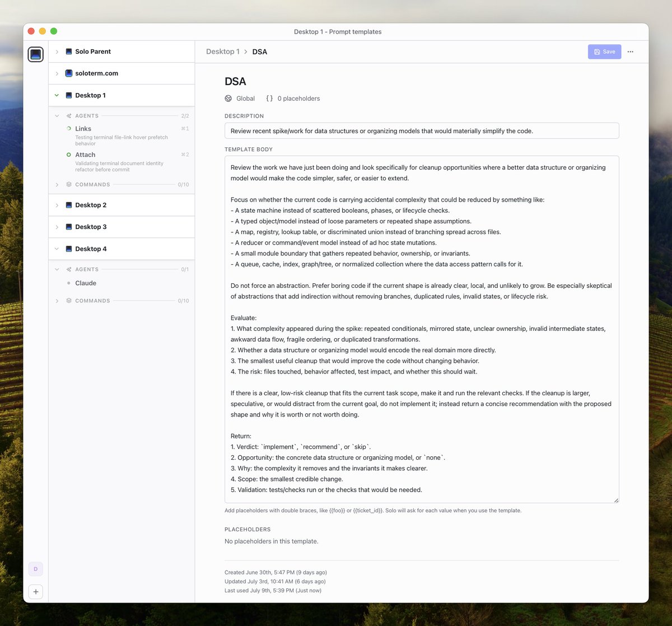The width and height of the screenshot is (672, 626).
Task: Click the Claude agent gray status dot
Action: 69,283
